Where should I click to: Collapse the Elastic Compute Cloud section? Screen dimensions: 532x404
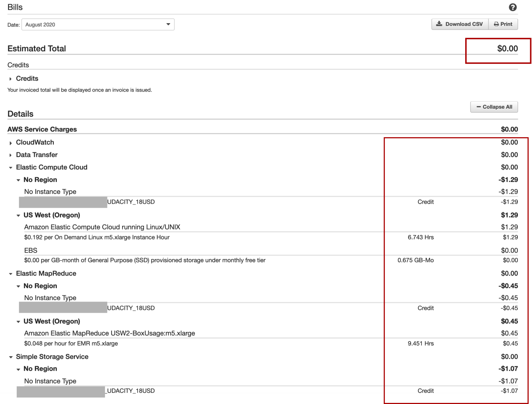click(x=10, y=168)
